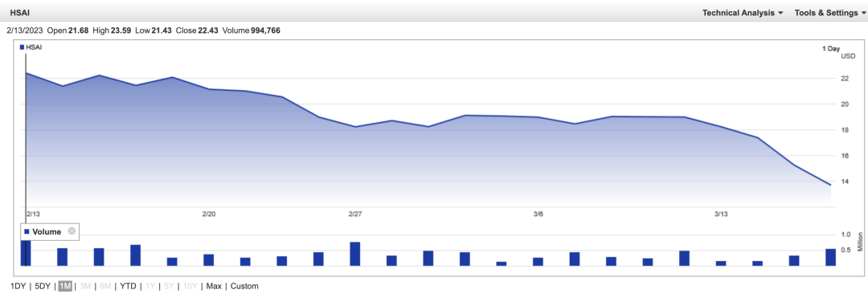Viewport: 868px width, 298px height.
Task: Click the 22 price axis label
Action: tap(845, 78)
